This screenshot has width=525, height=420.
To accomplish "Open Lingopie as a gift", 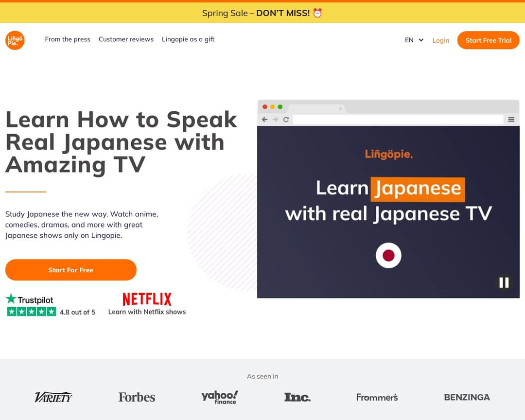I will pyautogui.click(x=188, y=39).
